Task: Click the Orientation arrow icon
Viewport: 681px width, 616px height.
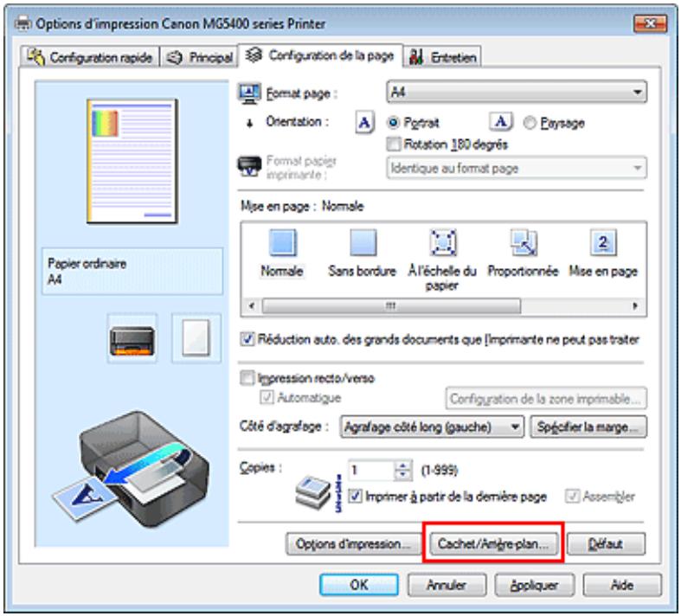Action: 249,124
